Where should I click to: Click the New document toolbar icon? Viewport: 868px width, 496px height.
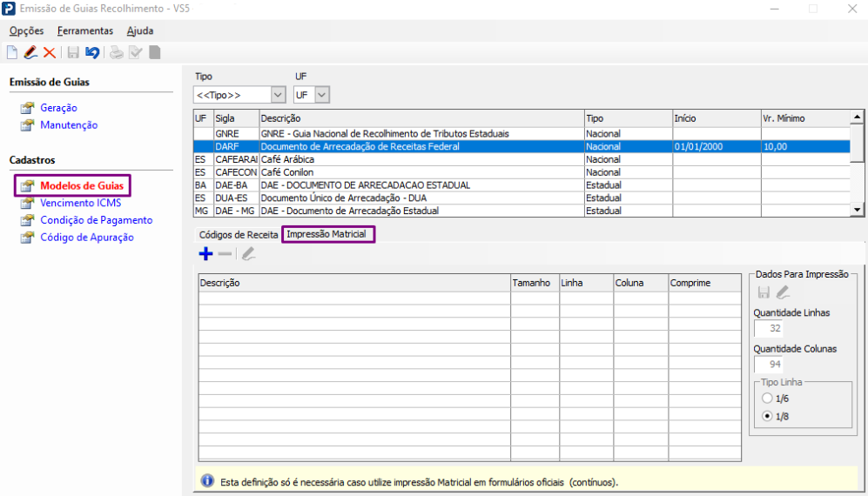click(12, 52)
